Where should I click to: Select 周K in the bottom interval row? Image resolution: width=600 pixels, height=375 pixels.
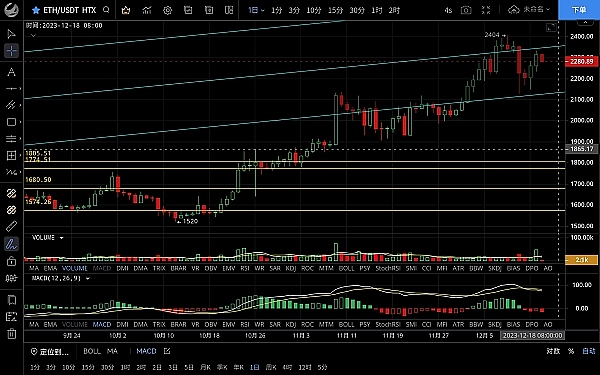tap(271, 367)
